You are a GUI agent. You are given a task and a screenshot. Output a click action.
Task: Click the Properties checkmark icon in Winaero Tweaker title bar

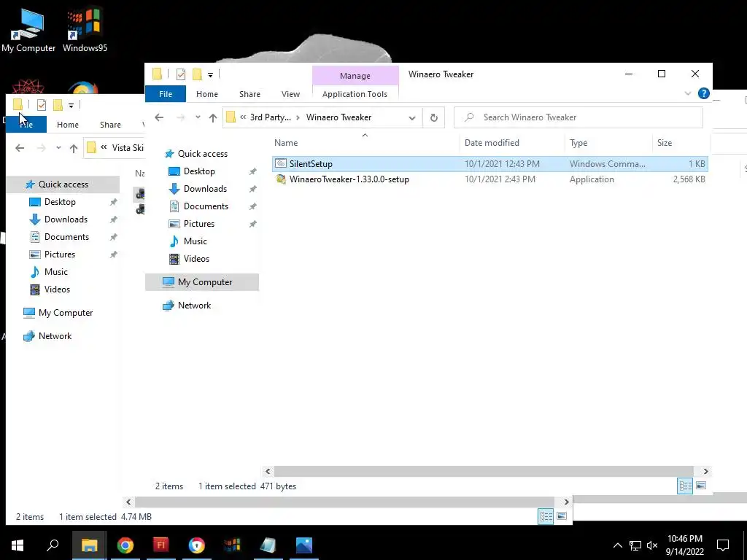(x=181, y=74)
